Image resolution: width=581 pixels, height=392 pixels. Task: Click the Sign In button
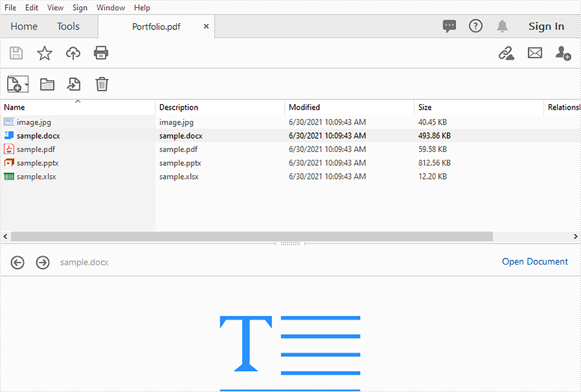[546, 26]
